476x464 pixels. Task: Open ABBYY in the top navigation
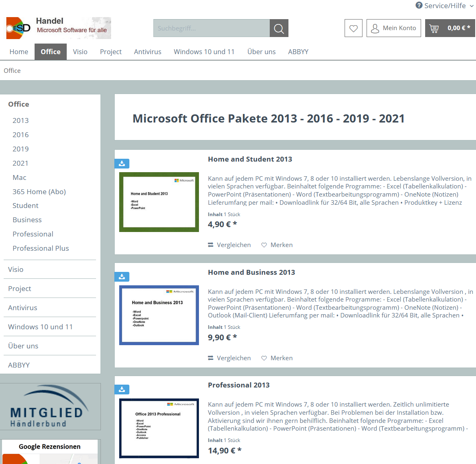coord(298,52)
